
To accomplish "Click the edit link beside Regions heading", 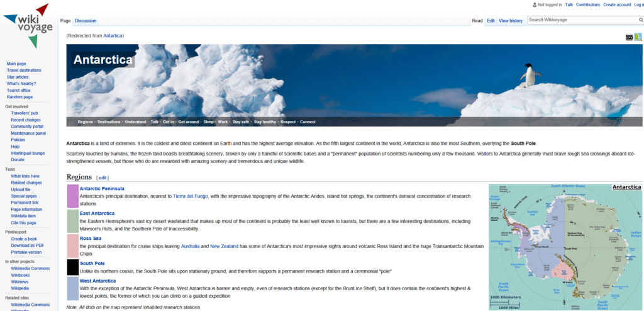I will pyautogui.click(x=103, y=178).
